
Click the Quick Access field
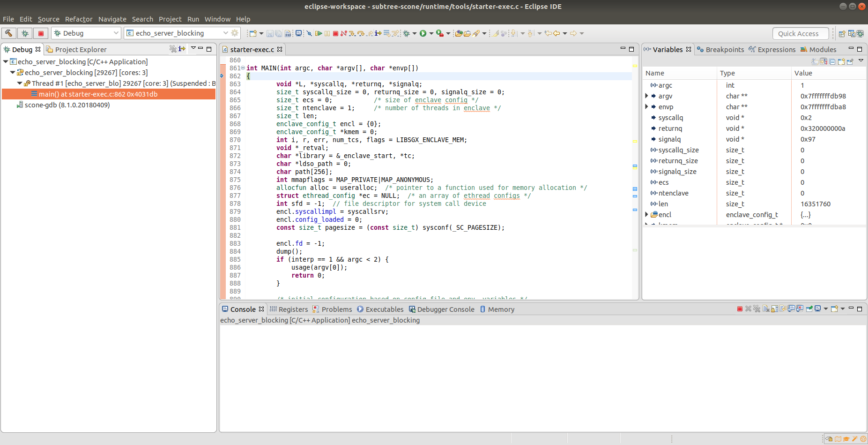coord(800,33)
